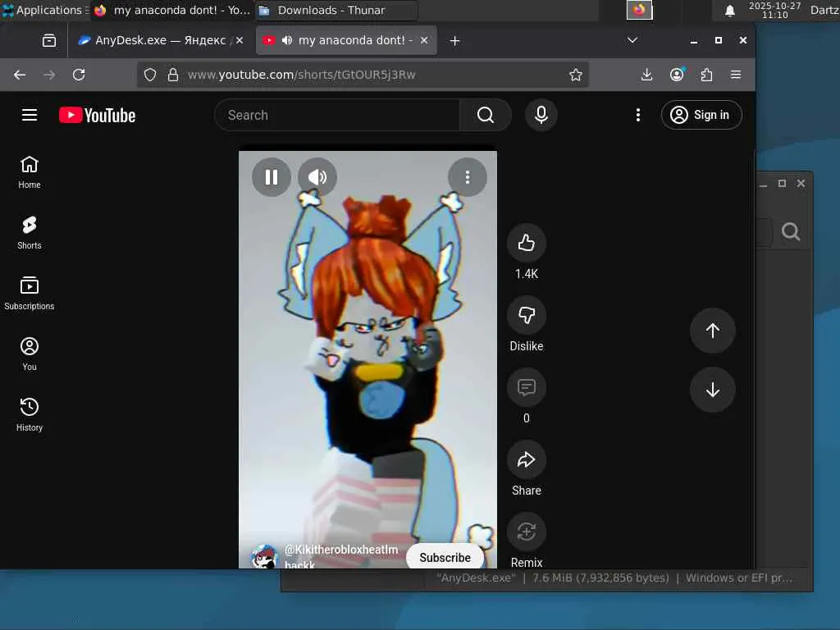Go to previous Short with up arrow
Image resolution: width=840 pixels, height=630 pixels.
coord(713,331)
